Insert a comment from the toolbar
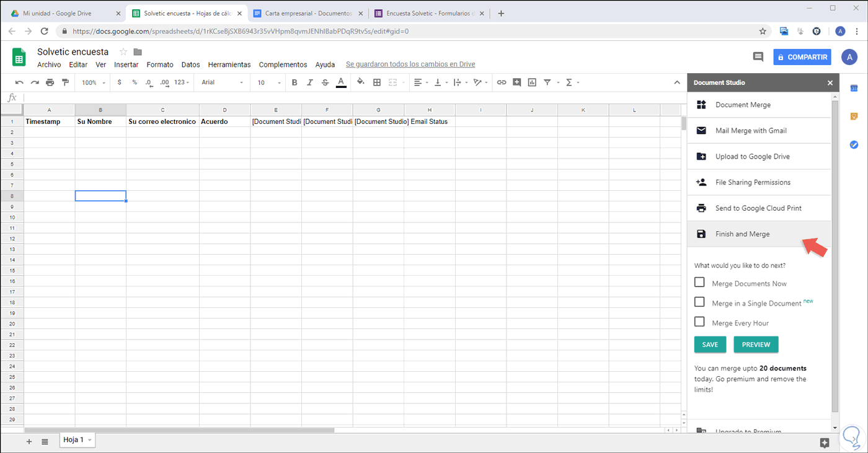The width and height of the screenshot is (868, 453). pyautogui.click(x=517, y=82)
